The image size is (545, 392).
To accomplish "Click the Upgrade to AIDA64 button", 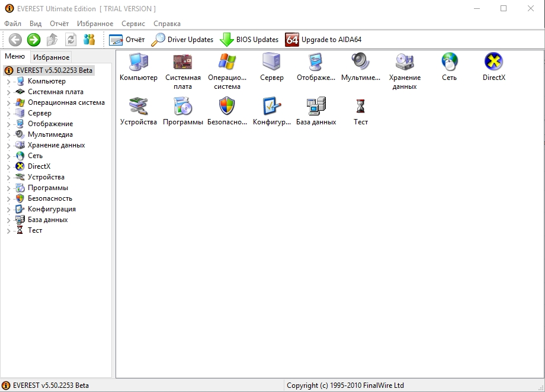I will (x=323, y=40).
